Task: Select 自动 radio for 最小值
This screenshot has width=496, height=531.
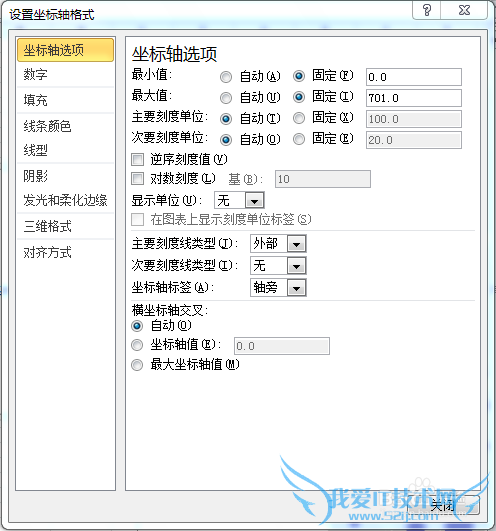Action: pos(226,77)
